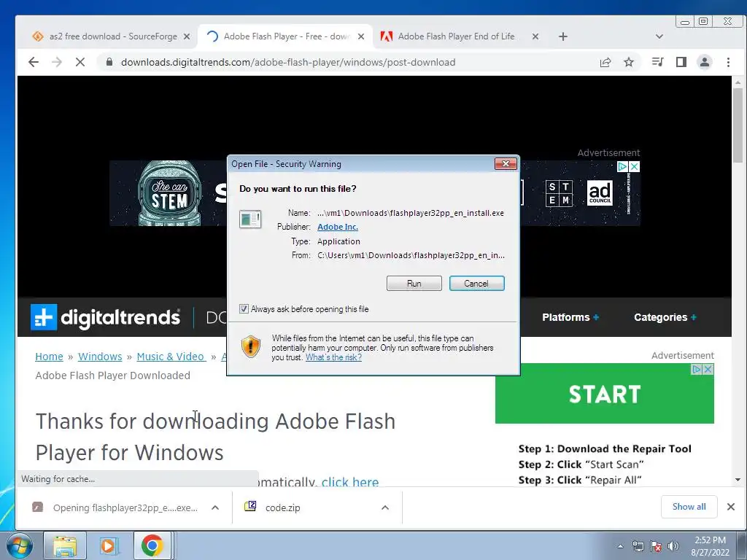Follow the click here download link
This screenshot has height=560, width=747.
[350, 481]
